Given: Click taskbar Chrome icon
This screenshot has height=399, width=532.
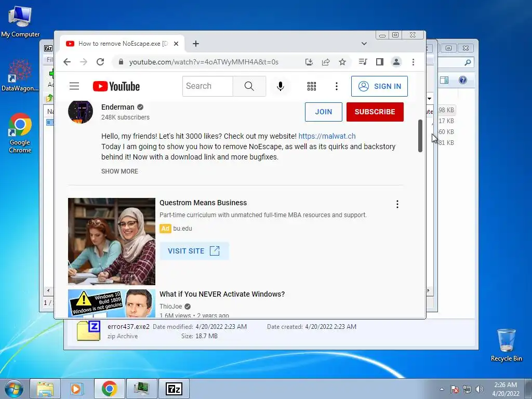Looking at the screenshot, I should (109, 389).
